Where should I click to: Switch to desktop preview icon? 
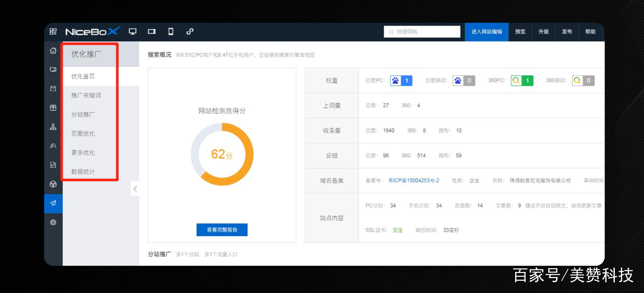tap(132, 31)
